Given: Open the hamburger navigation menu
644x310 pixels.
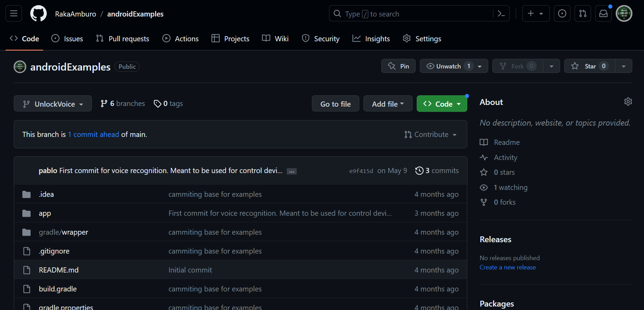Looking at the screenshot, I should click(x=14, y=13).
